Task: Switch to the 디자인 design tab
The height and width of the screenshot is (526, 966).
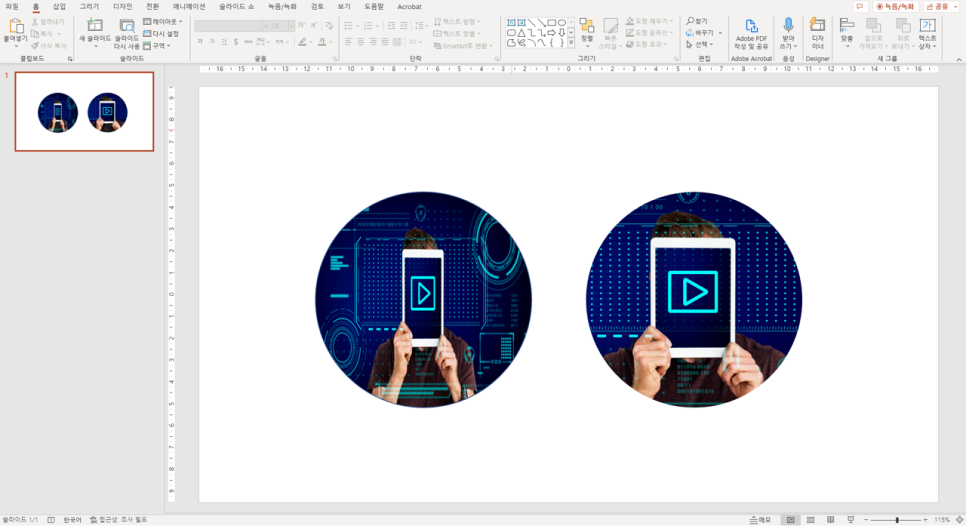Action: point(123,7)
